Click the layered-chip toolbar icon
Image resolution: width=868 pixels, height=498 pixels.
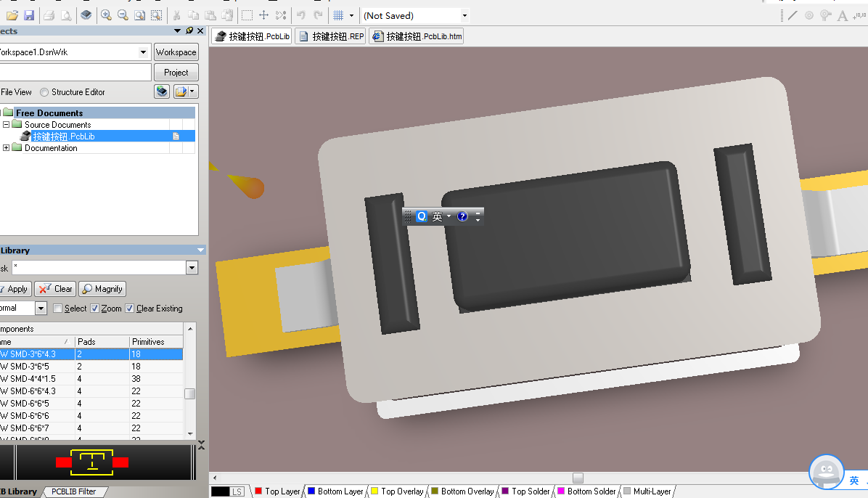click(86, 15)
